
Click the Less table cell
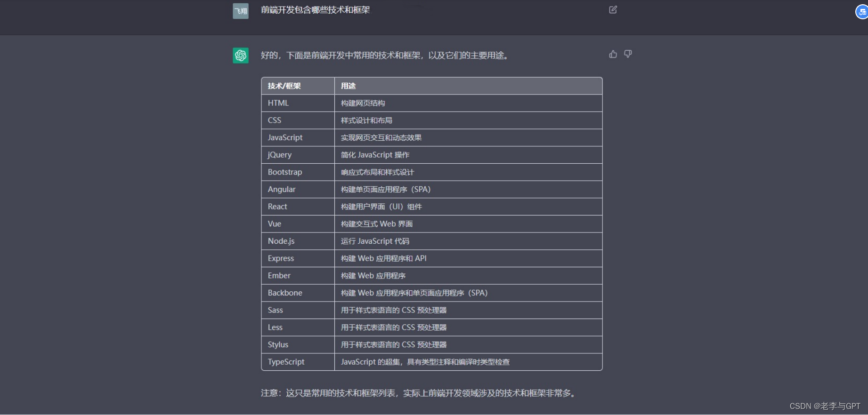click(x=298, y=327)
